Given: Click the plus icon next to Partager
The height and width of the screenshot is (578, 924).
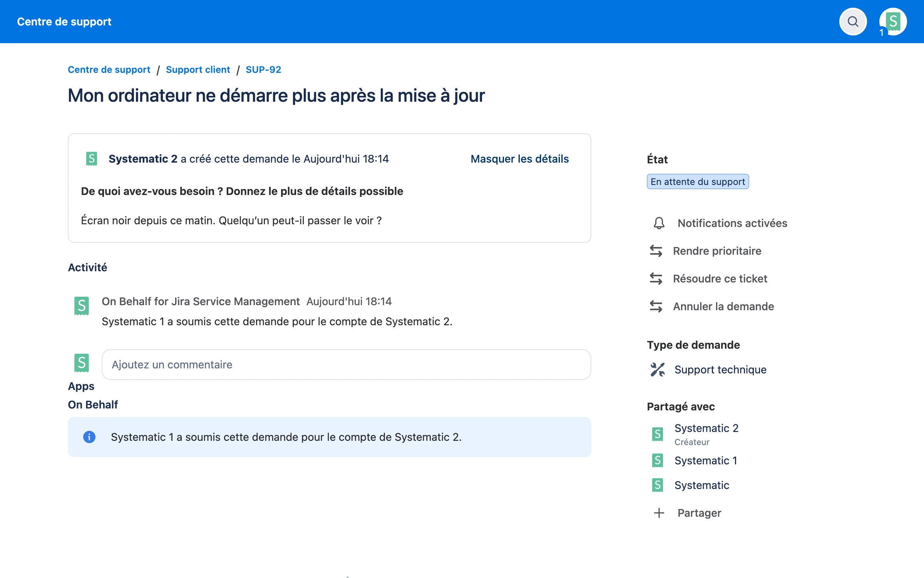Looking at the screenshot, I should 659,513.
